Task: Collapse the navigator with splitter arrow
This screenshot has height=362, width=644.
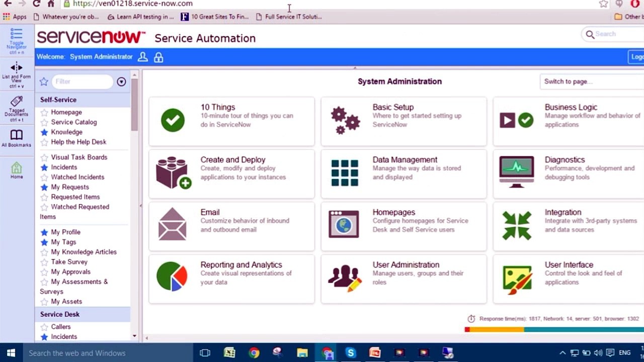Action: click(140, 206)
